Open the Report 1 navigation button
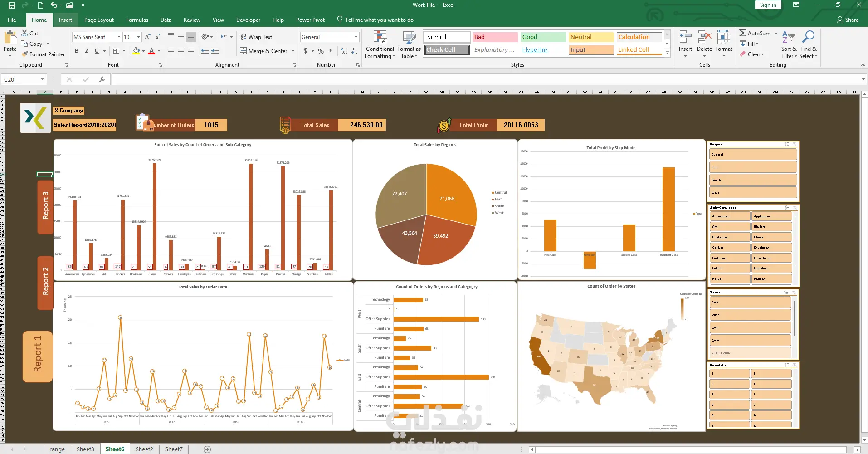Screen dimensions: 868x454 [x=38, y=356]
